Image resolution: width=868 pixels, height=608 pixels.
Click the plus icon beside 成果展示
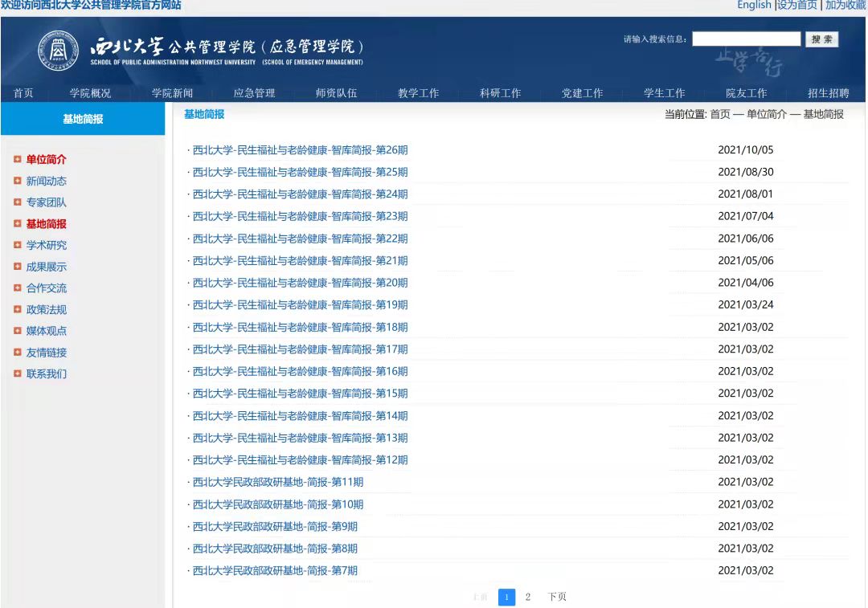click(17, 267)
